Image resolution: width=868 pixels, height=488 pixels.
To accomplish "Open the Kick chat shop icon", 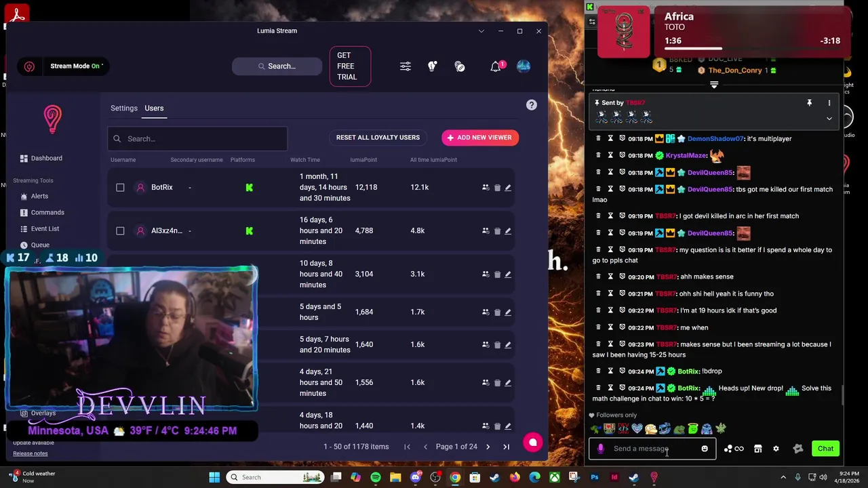I will (758, 449).
